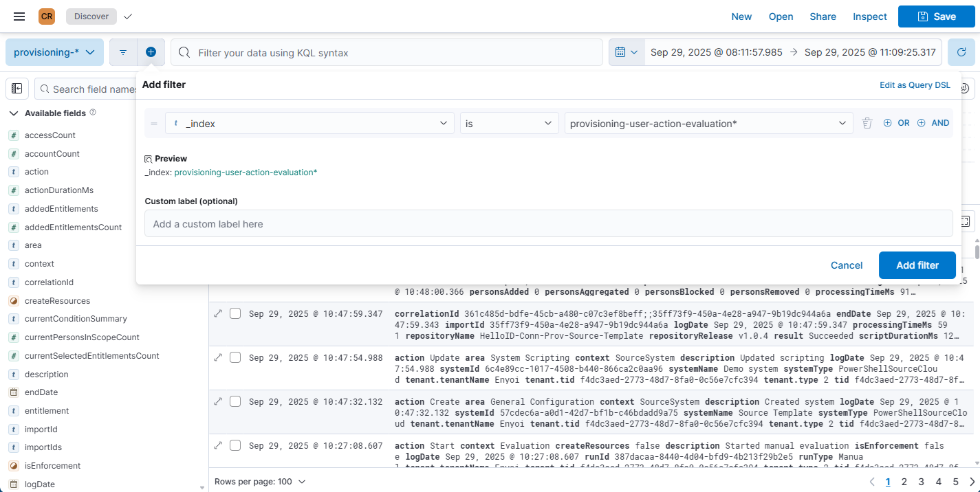
Task: Go to results page 3
Action: coord(921,482)
